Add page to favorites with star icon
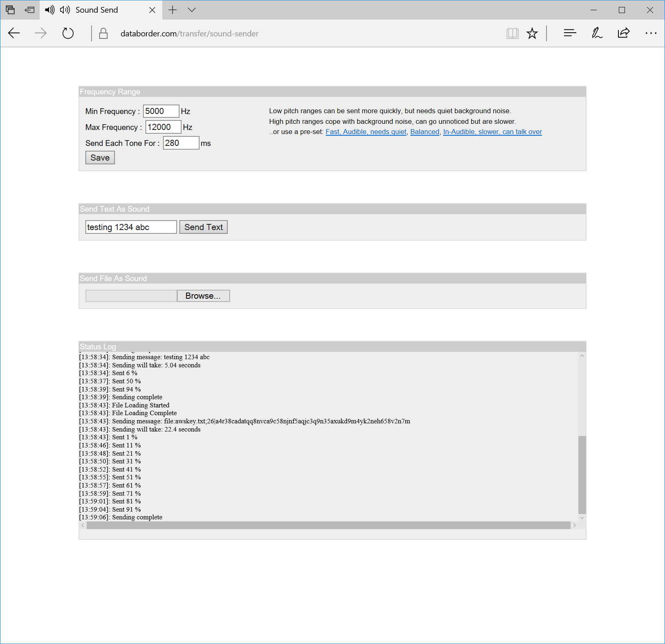The width and height of the screenshot is (665, 644). 532,34
